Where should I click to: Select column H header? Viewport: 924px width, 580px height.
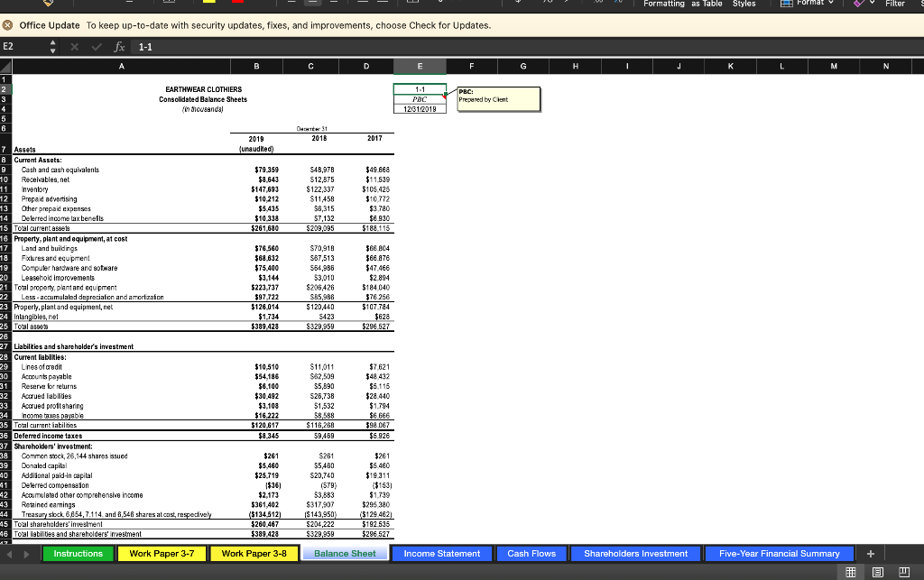[x=575, y=67]
